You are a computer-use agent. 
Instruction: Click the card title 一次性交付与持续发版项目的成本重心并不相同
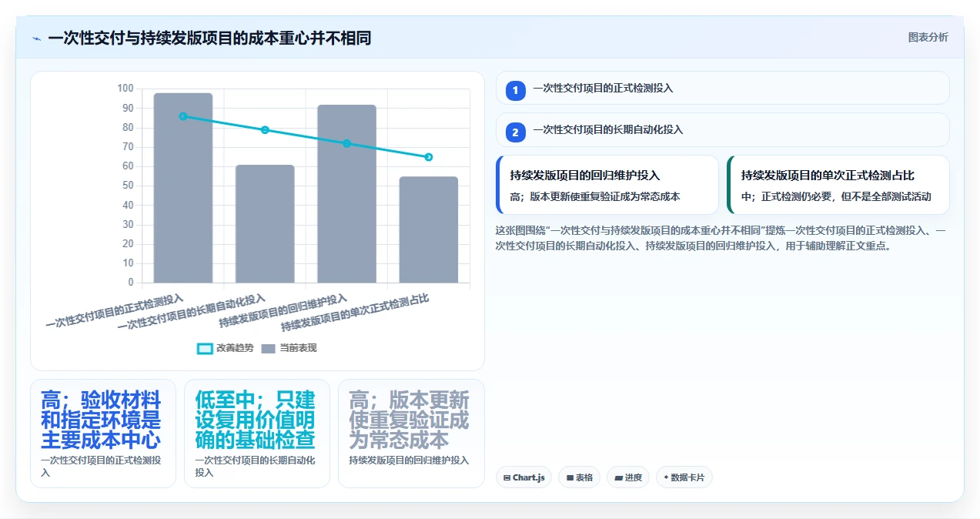tap(209, 38)
